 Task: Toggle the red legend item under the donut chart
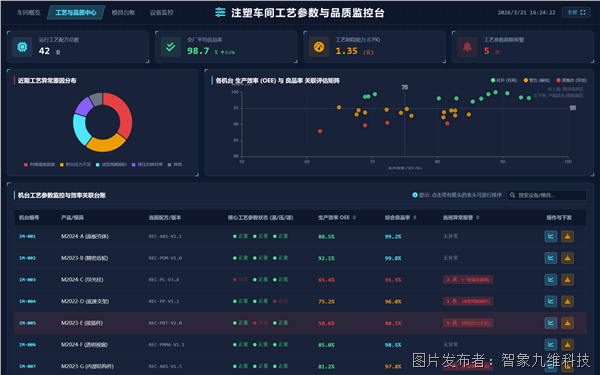coord(40,165)
